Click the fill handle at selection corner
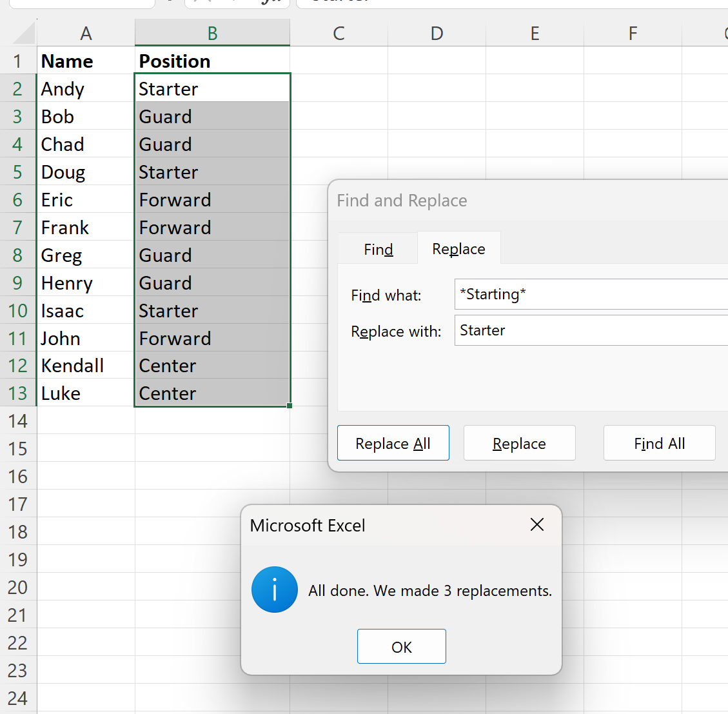This screenshot has width=728, height=714. point(290,406)
